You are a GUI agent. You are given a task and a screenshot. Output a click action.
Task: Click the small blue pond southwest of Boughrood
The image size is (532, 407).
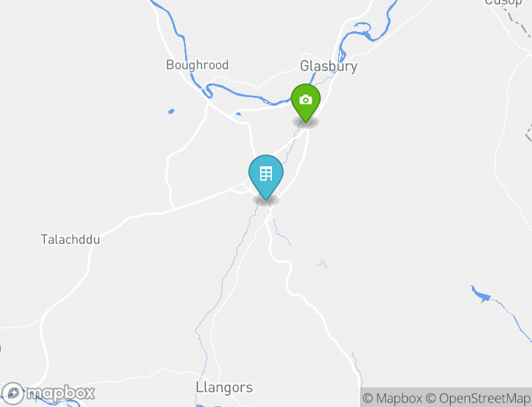171,111
